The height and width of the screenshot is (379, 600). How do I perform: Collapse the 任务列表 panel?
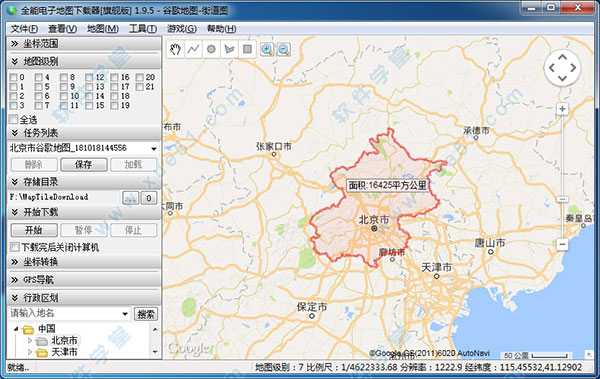tap(84, 133)
